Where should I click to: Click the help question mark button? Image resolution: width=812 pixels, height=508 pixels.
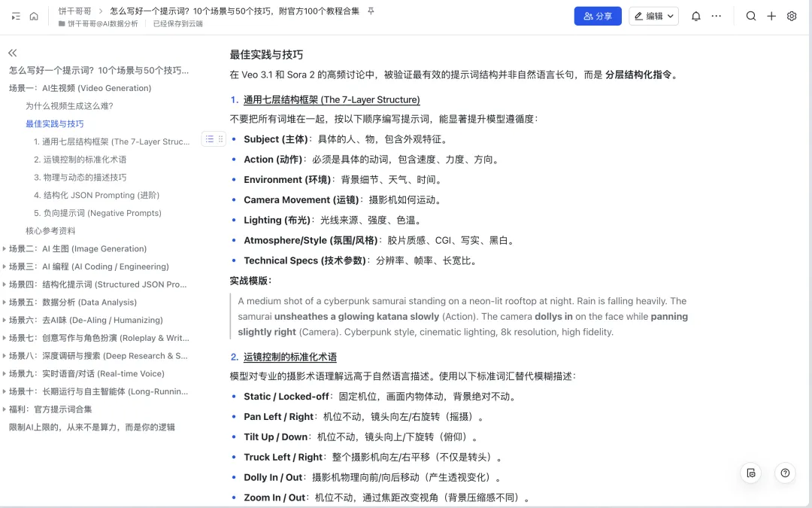click(785, 473)
